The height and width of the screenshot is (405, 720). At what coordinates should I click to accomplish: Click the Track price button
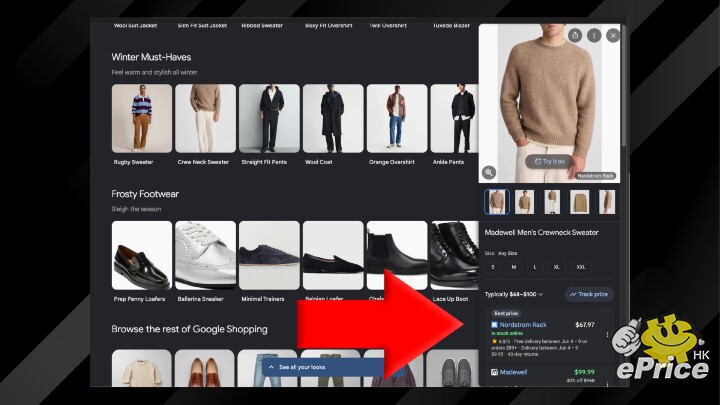pyautogui.click(x=589, y=294)
